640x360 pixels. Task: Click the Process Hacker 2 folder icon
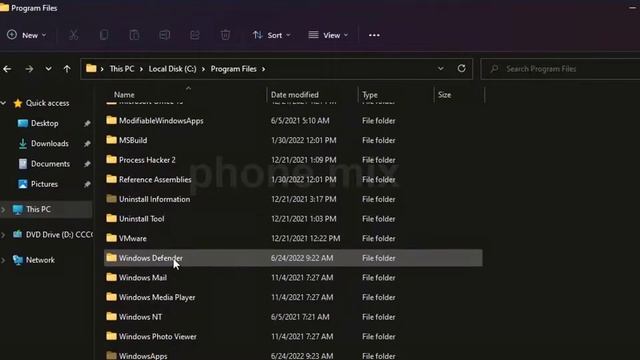pos(111,160)
